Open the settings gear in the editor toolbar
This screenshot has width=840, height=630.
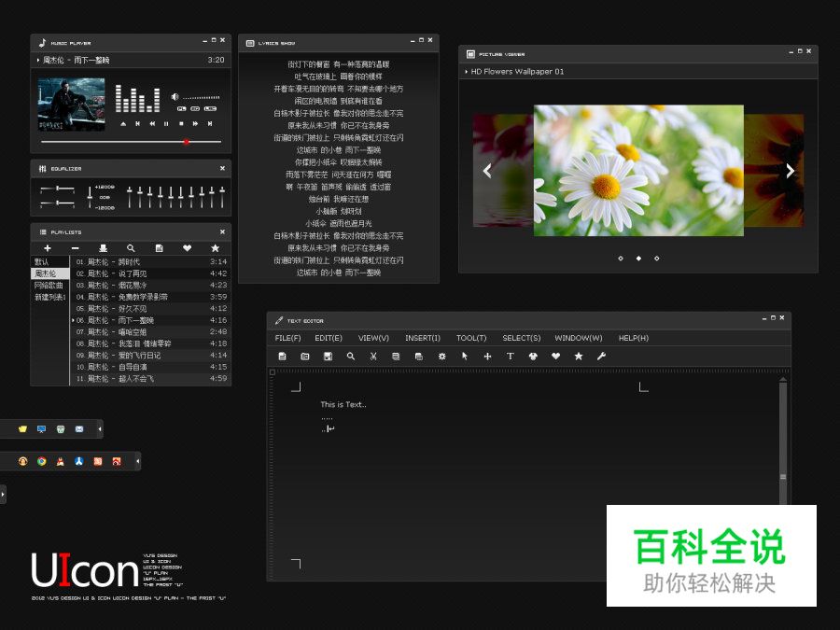point(443,357)
